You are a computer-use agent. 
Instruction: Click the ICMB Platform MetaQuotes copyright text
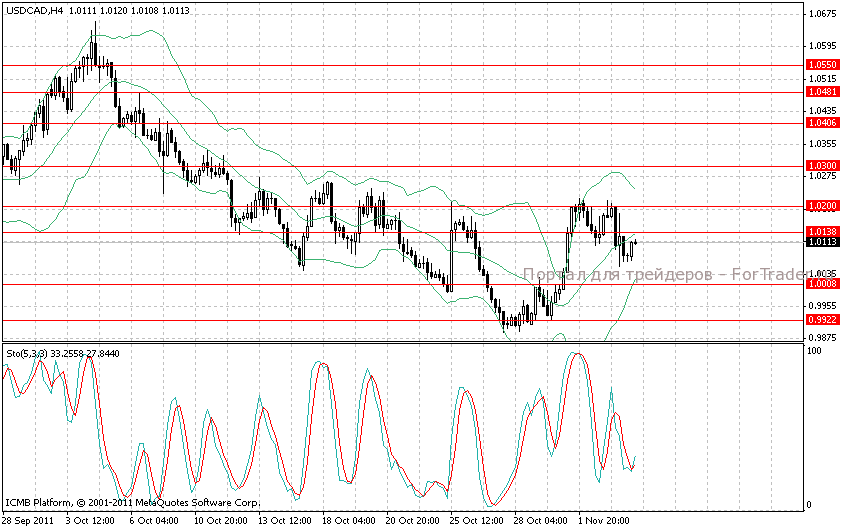[x=132, y=502]
